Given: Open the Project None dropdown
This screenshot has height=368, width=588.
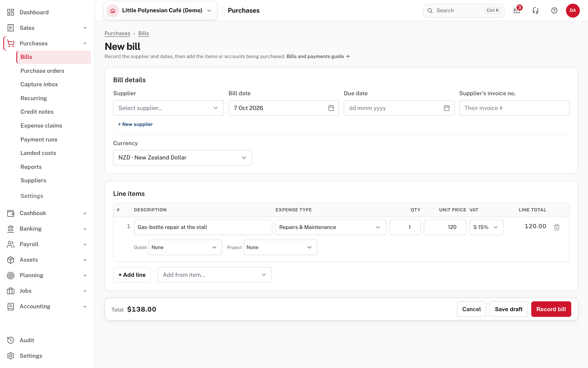Looking at the screenshot, I should (x=280, y=247).
